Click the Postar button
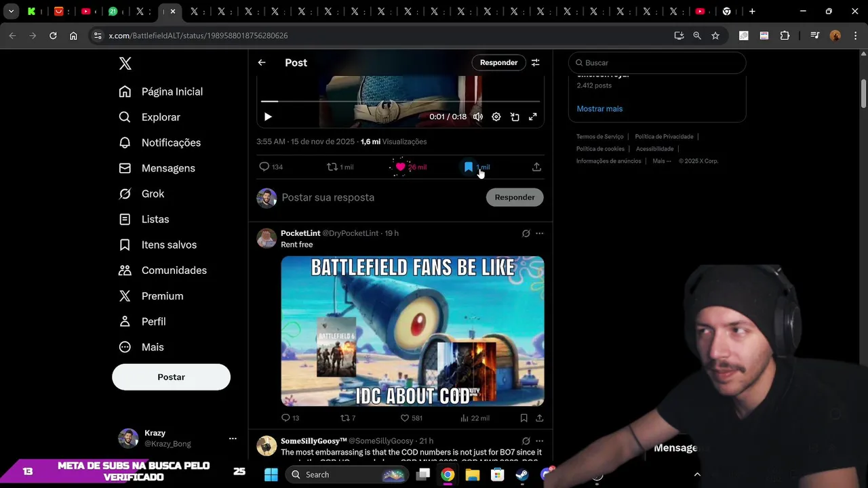This screenshot has width=868, height=488. click(171, 377)
